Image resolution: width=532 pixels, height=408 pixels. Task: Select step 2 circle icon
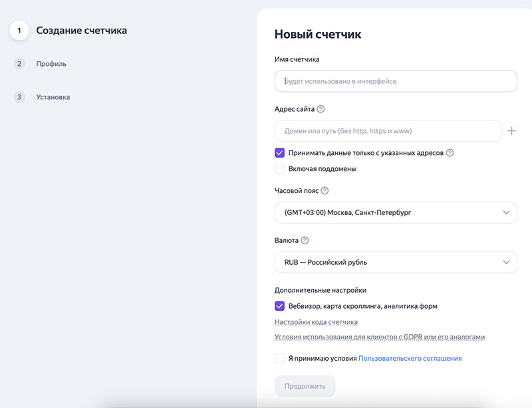(x=19, y=64)
